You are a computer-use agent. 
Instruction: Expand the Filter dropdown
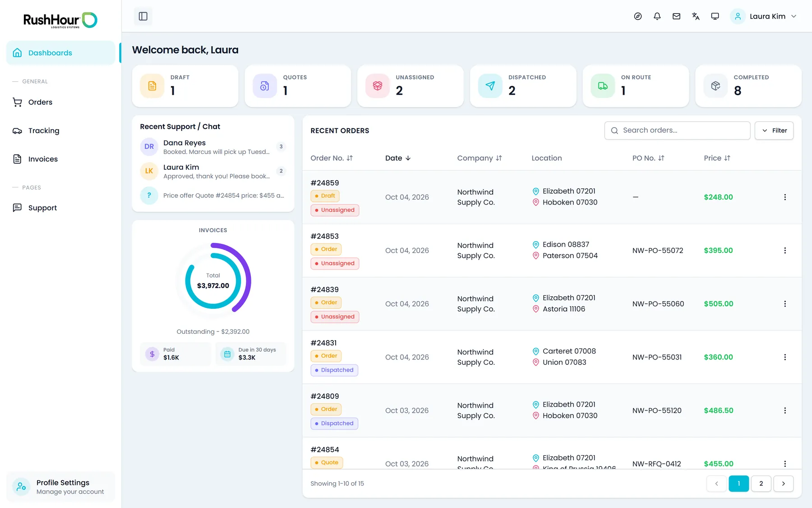pyautogui.click(x=774, y=130)
